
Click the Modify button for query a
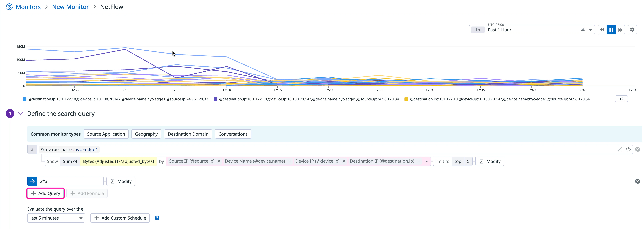(490, 161)
